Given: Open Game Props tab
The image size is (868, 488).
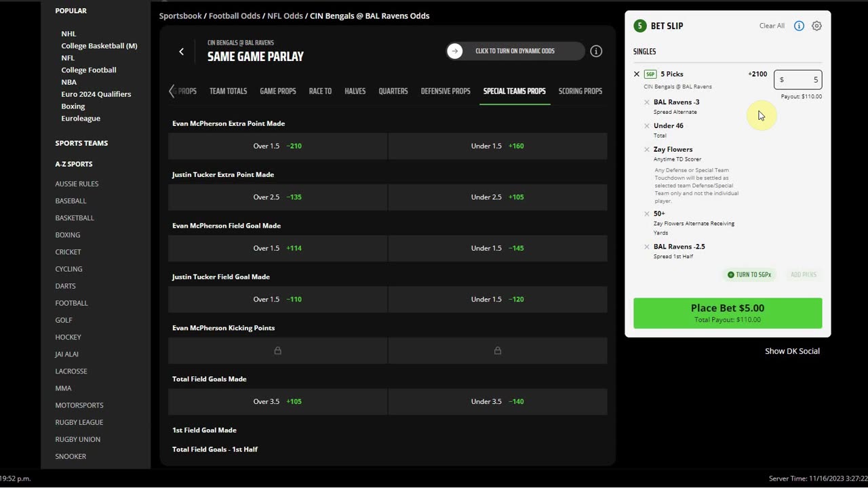Looking at the screenshot, I should point(278,91).
